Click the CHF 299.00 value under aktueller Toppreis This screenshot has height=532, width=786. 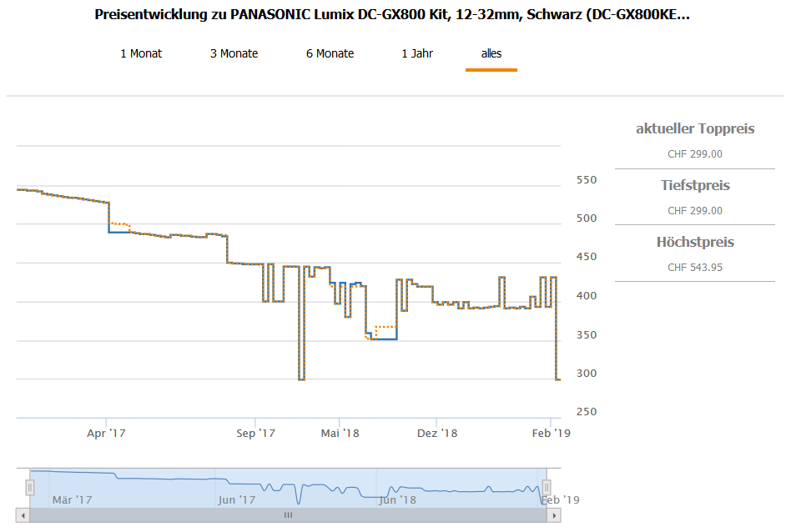[x=695, y=154]
